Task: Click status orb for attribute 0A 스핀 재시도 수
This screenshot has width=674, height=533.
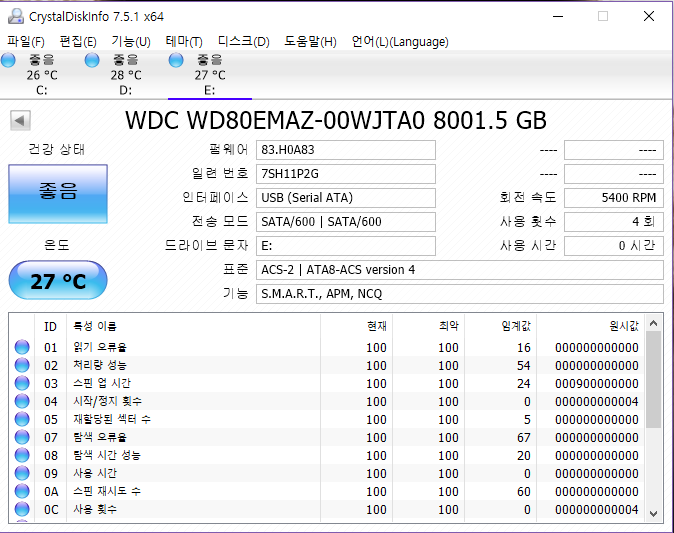Action: pos(22,491)
